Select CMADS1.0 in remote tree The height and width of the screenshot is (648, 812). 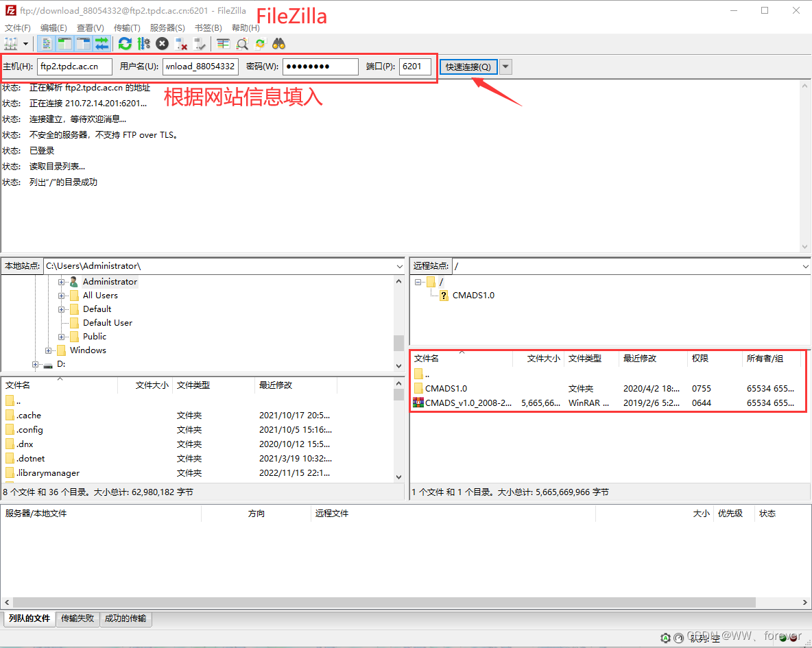[x=473, y=296]
